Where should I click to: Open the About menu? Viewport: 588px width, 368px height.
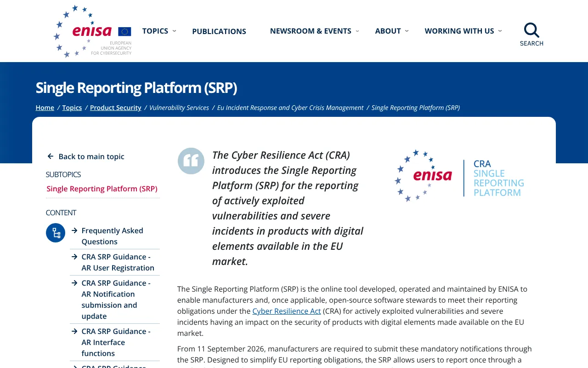point(388,31)
